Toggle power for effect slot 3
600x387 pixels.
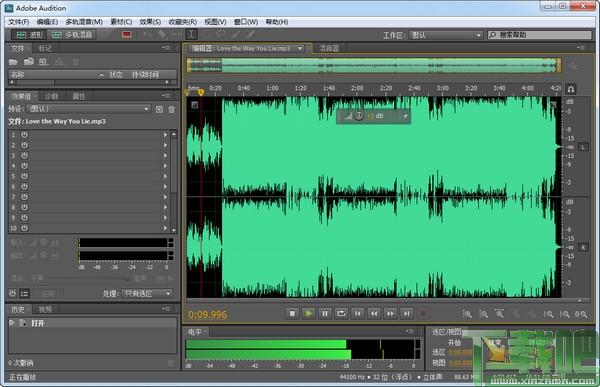pos(24,155)
